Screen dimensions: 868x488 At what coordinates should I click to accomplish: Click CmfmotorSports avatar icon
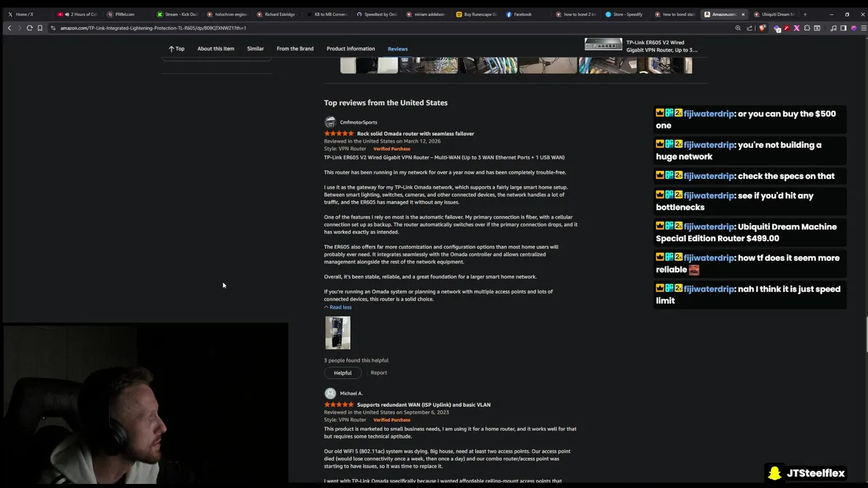point(330,122)
